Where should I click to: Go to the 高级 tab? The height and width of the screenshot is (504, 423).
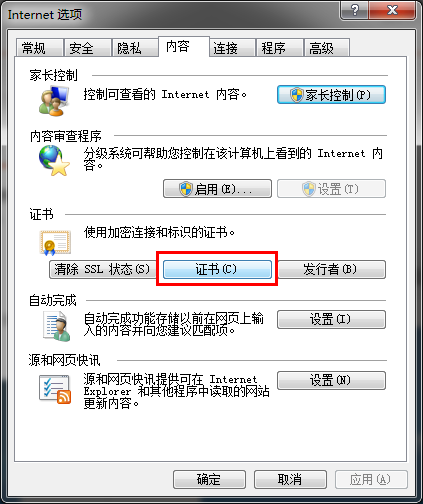coord(327,48)
